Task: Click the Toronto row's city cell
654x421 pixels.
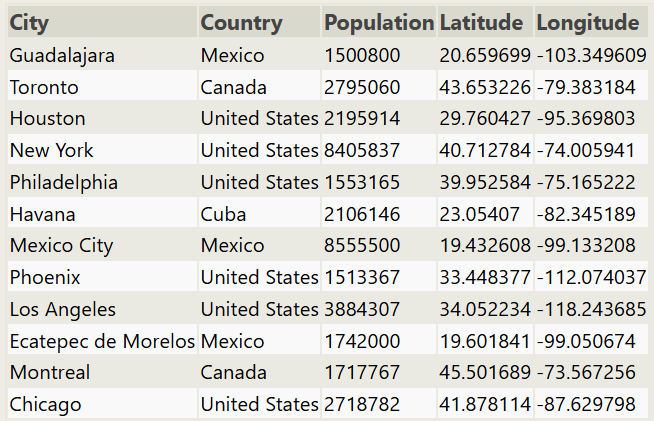Action: pos(44,87)
